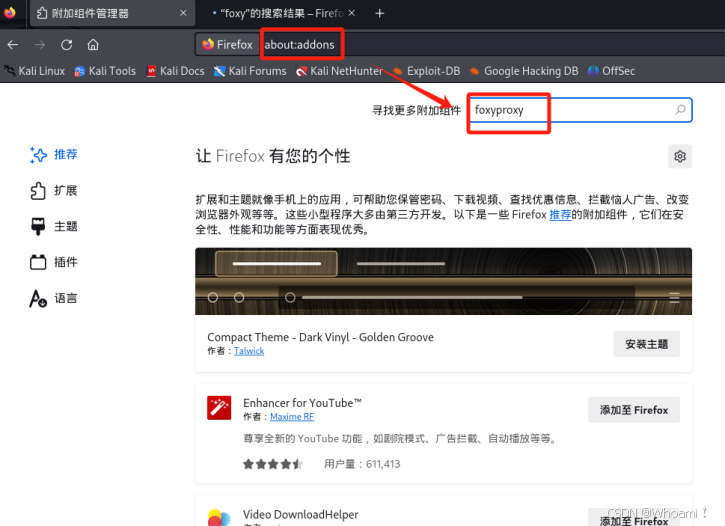725x526 pixels.
Task: Open author Maxime RF link
Action: pyautogui.click(x=292, y=416)
